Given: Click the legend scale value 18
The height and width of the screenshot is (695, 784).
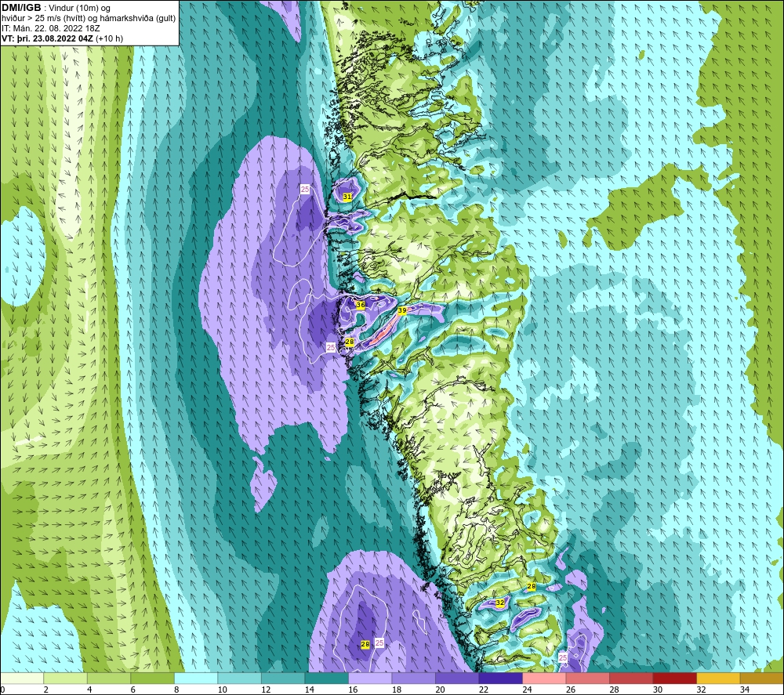Looking at the screenshot, I should 396,690.
